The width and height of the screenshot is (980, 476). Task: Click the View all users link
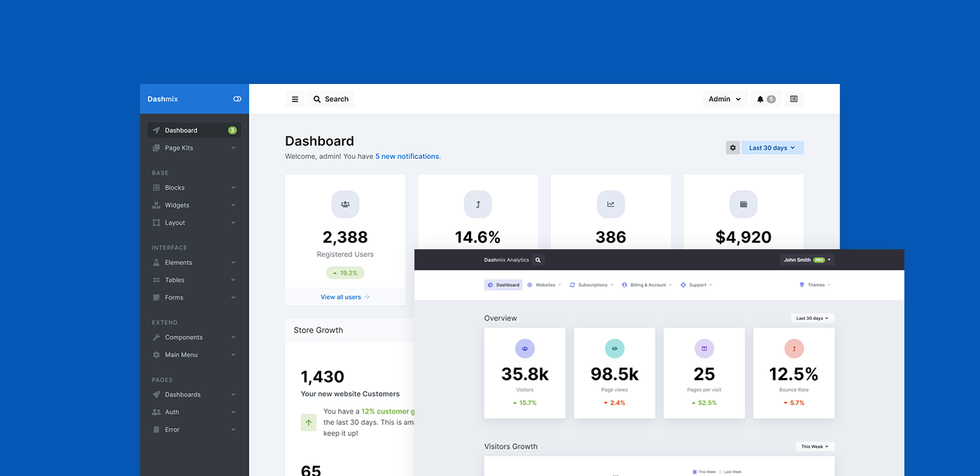pyautogui.click(x=344, y=297)
